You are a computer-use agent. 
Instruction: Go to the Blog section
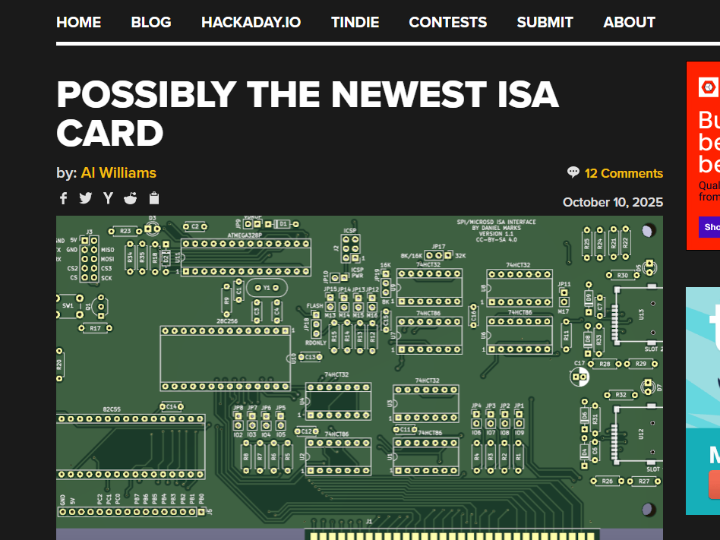coord(151,22)
